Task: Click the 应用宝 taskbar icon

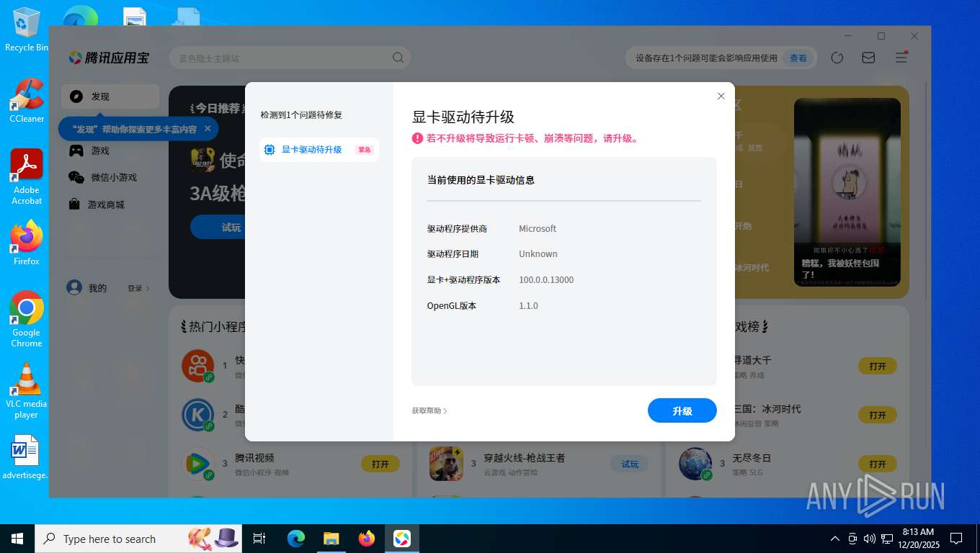Action: (x=402, y=539)
